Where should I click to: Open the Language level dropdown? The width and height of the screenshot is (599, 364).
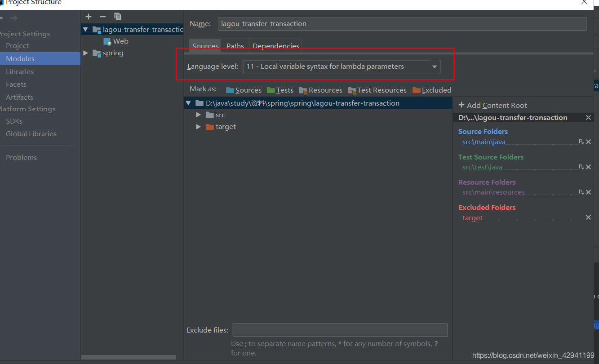(342, 67)
